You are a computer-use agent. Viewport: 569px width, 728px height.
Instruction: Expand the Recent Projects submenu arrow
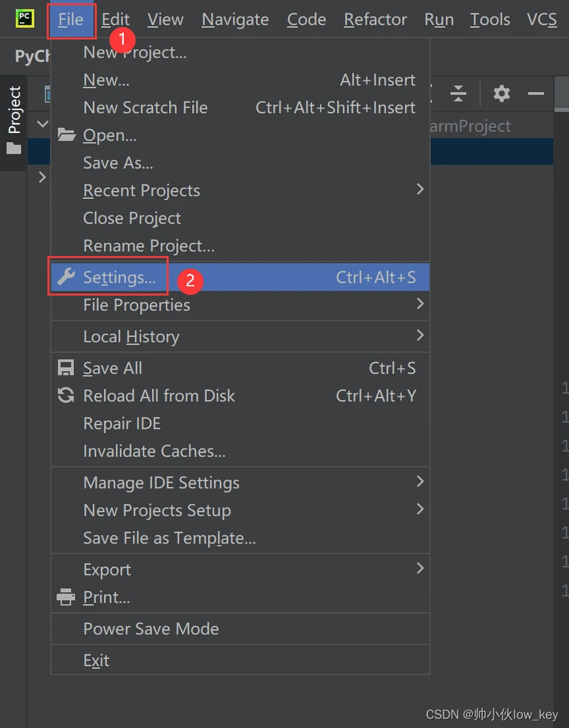(x=420, y=189)
